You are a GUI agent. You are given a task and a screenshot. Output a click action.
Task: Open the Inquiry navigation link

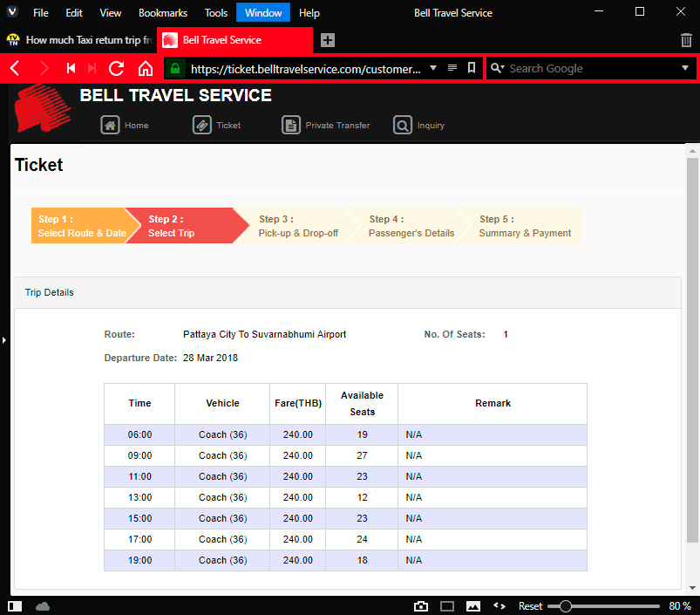[431, 126]
